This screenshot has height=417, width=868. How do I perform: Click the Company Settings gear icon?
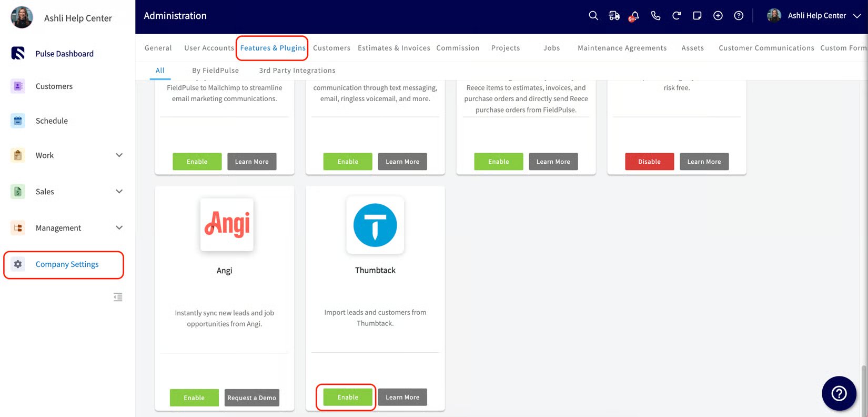pyautogui.click(x=18, y=264)
